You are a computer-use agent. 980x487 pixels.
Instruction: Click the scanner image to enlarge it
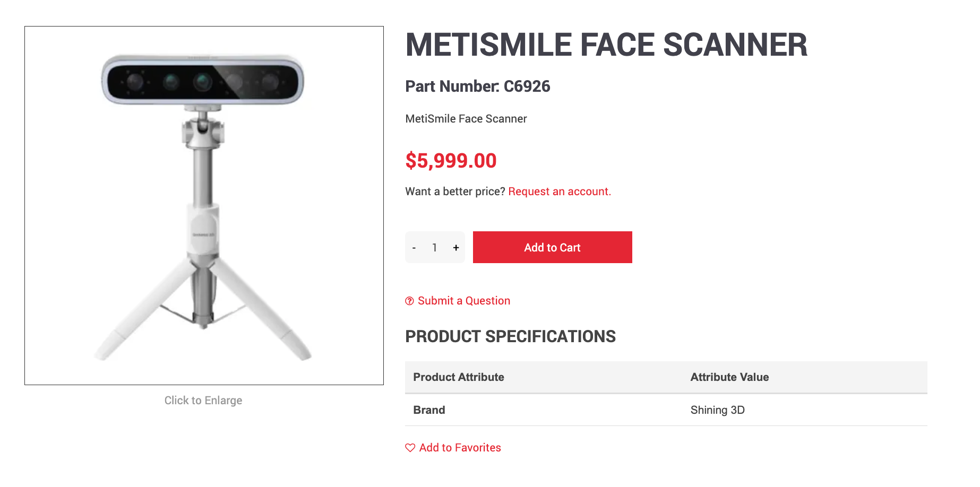pyautogui.click(x=204, y=204)
